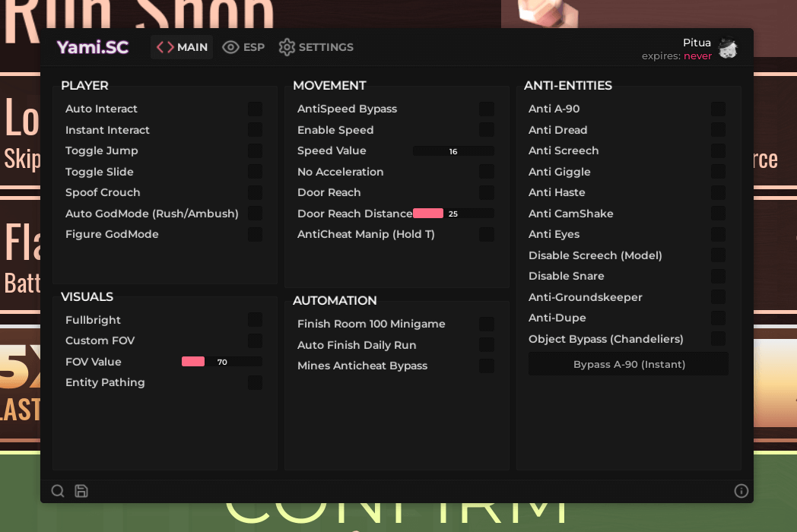Toggle Instant Interact checkbox

(256, 129)
